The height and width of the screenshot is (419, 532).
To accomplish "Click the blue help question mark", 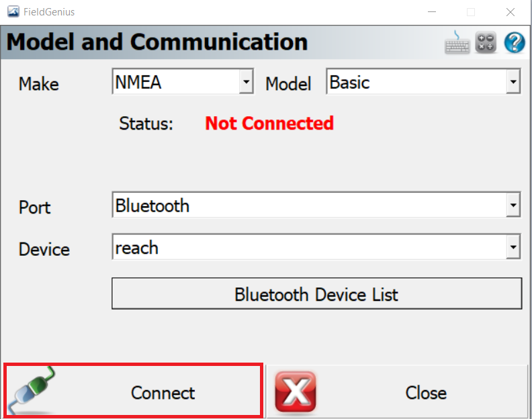I will (515, 43).
